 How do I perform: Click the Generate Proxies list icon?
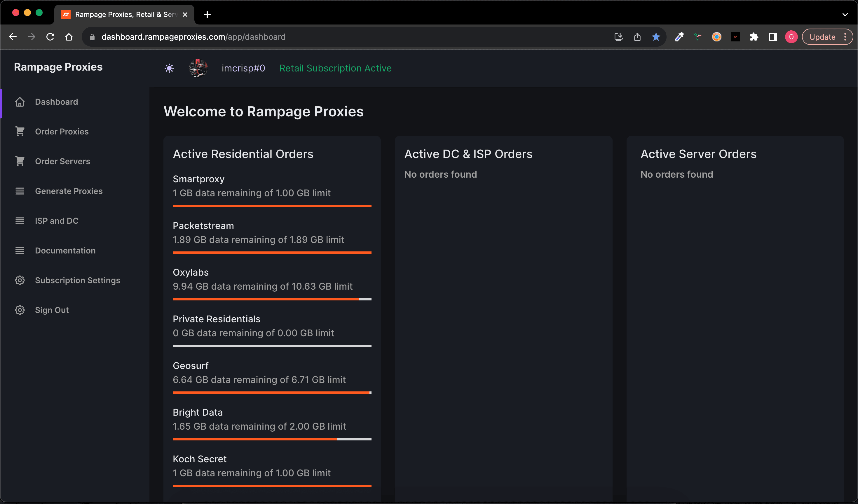coord(20,191)
